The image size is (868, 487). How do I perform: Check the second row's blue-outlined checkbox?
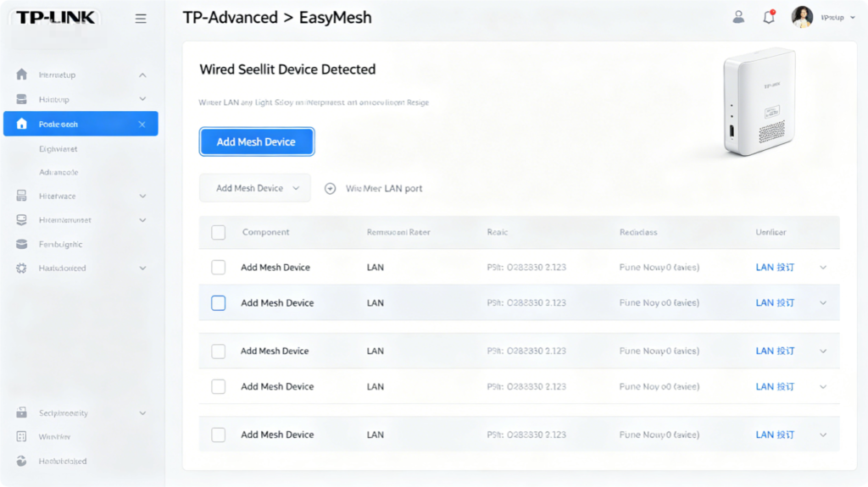click(x=218, y=302)
